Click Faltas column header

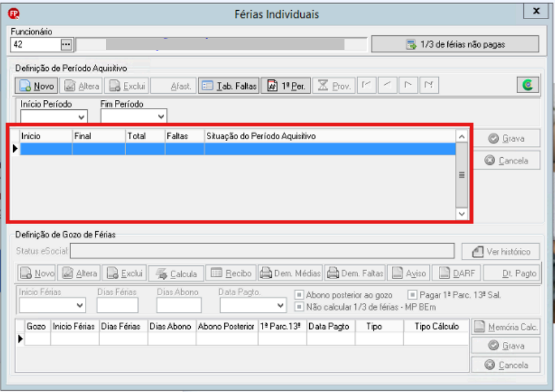[185, 136]
